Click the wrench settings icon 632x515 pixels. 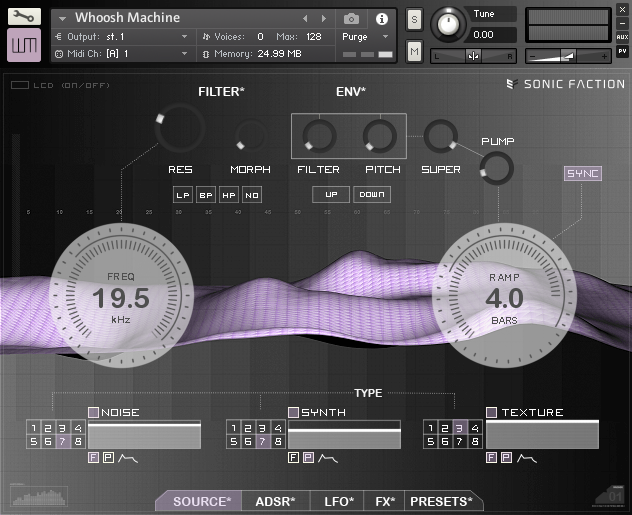tap(24, 16)
